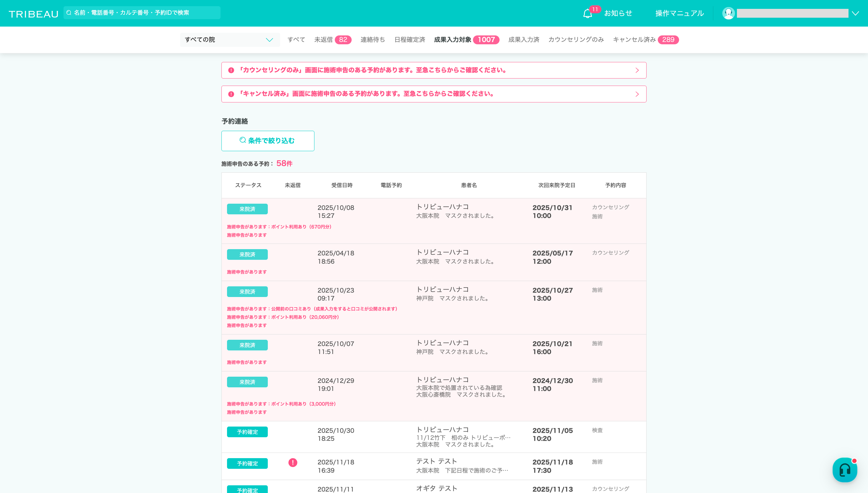
Task: Open the 操作マニュアル link
Action: click(x=679, y=13)
